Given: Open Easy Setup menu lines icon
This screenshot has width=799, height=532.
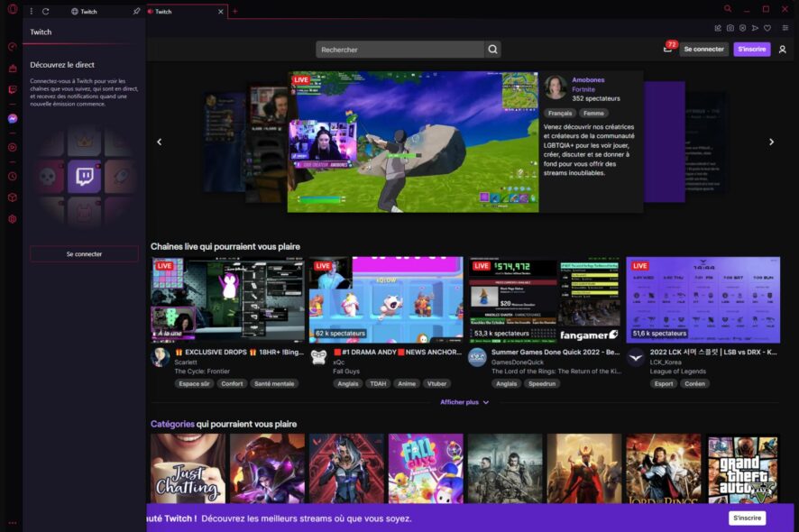Looking at the screenshot, I should (785, 28).
